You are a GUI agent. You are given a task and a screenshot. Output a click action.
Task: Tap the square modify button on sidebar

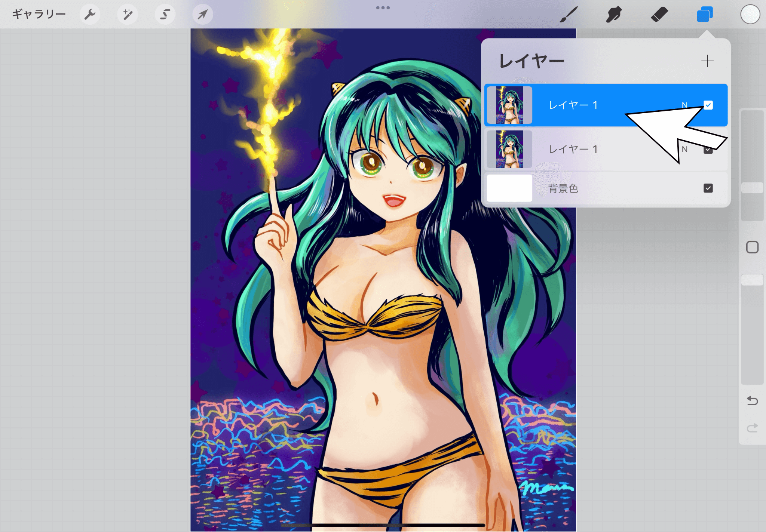(x=752, y=247)
